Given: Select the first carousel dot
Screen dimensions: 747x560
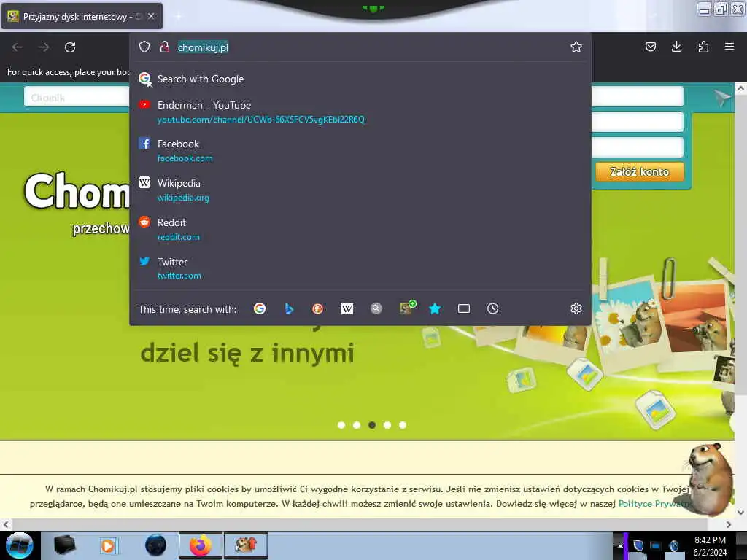Looking at the screenshot, I should click(x=341, y=425).
